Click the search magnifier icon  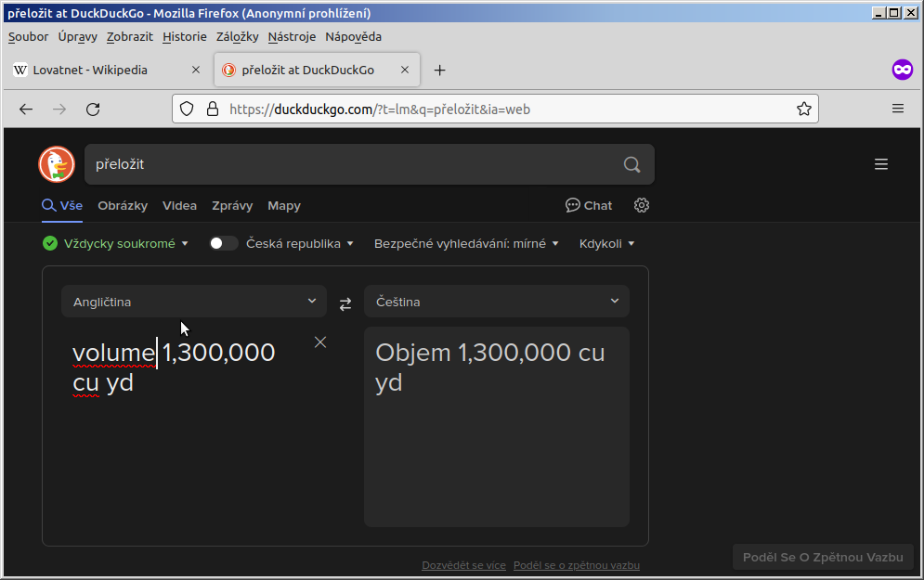click(631, 164)
